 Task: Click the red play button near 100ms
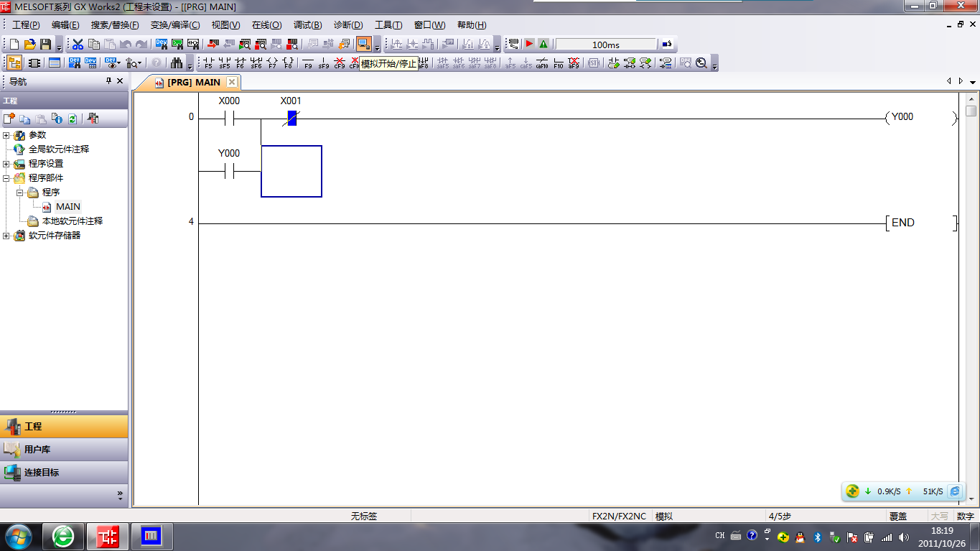point(529,44)
